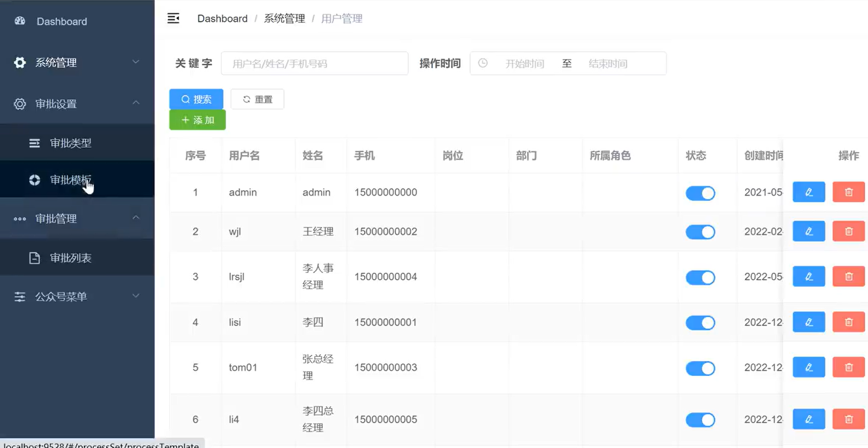Delete the lisi user row
This screenshot has height=448, width=868.
click(848, 322)
